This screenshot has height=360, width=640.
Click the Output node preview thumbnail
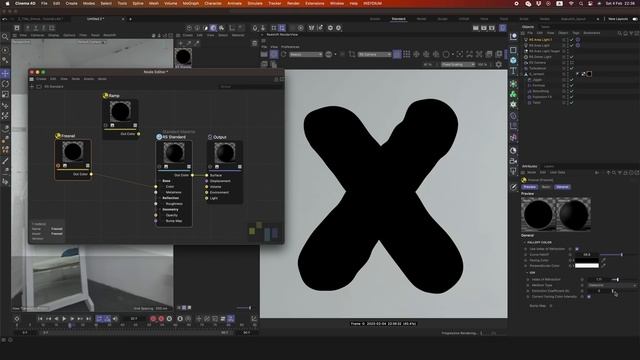pos(224,153)
